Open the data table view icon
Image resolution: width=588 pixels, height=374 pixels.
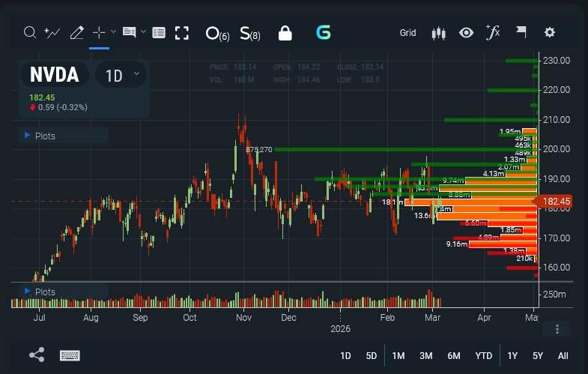coord(159,33)
